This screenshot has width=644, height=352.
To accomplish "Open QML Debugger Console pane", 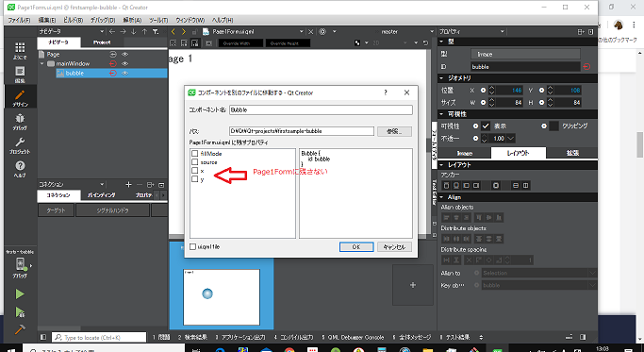I will point(353,337).
